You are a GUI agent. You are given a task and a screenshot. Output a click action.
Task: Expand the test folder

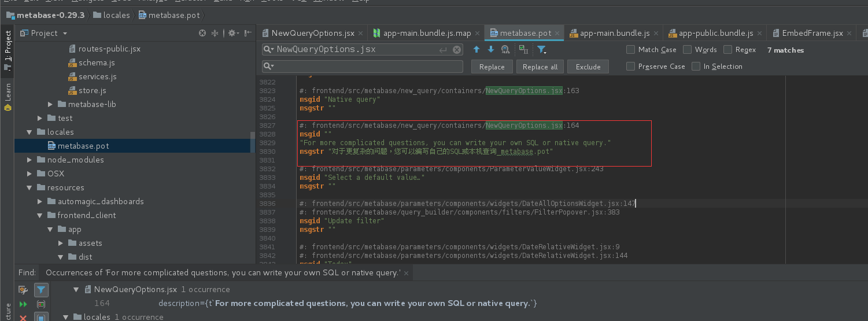click(x=40, y=118)
